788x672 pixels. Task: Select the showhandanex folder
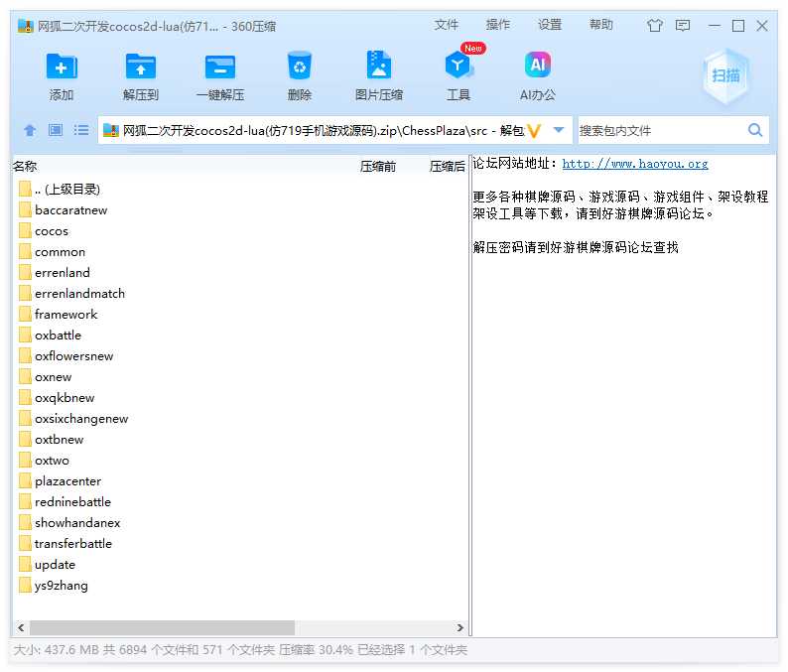tap(69, 523)
